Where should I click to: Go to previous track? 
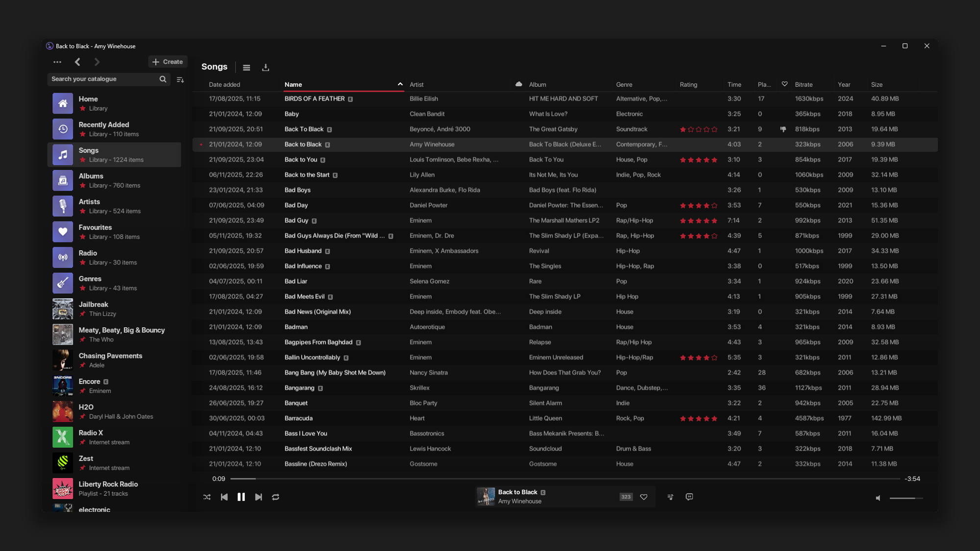pos(224,497)
